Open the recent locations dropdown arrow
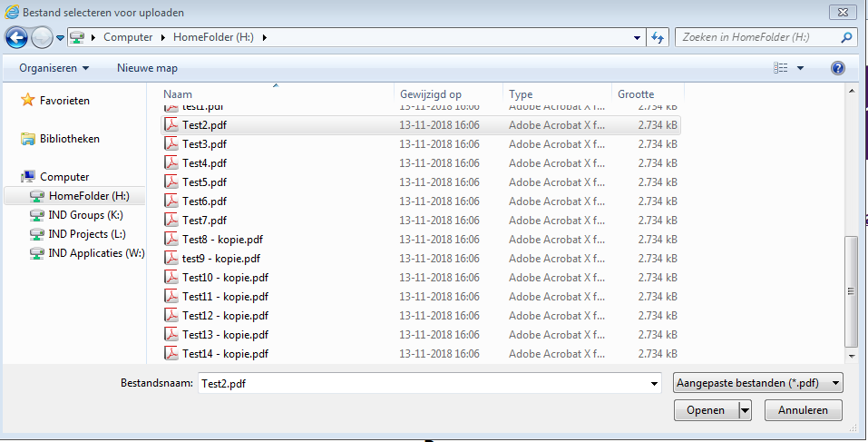 [x=60, y=38]
